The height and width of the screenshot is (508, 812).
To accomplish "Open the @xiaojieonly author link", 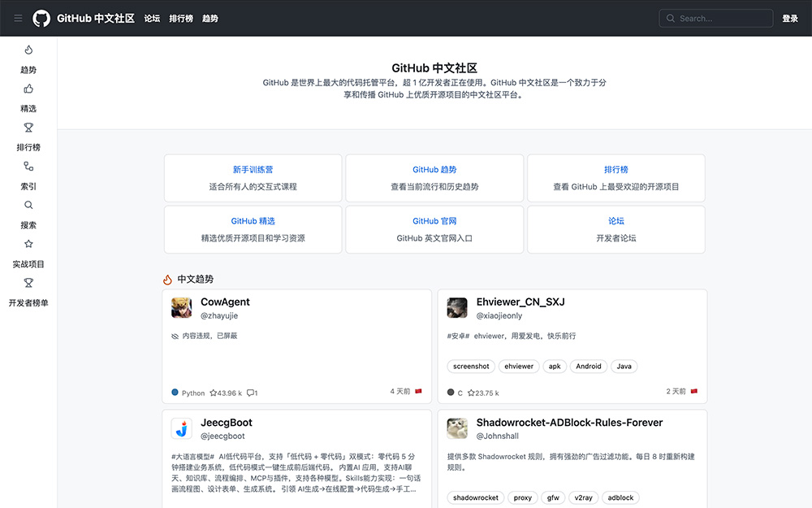I will [x=499, y=315].
